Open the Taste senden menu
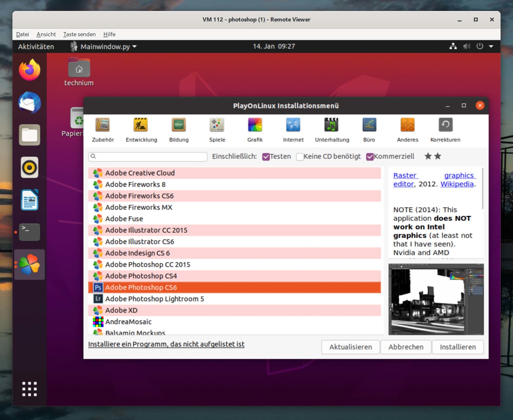513x420 pixels. tap(79, 34)
